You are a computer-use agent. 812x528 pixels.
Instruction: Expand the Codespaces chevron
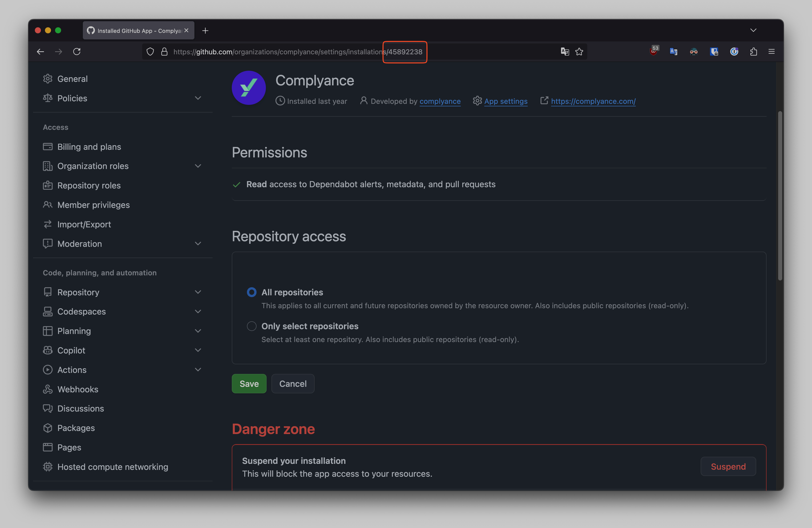tap(198, 311)
